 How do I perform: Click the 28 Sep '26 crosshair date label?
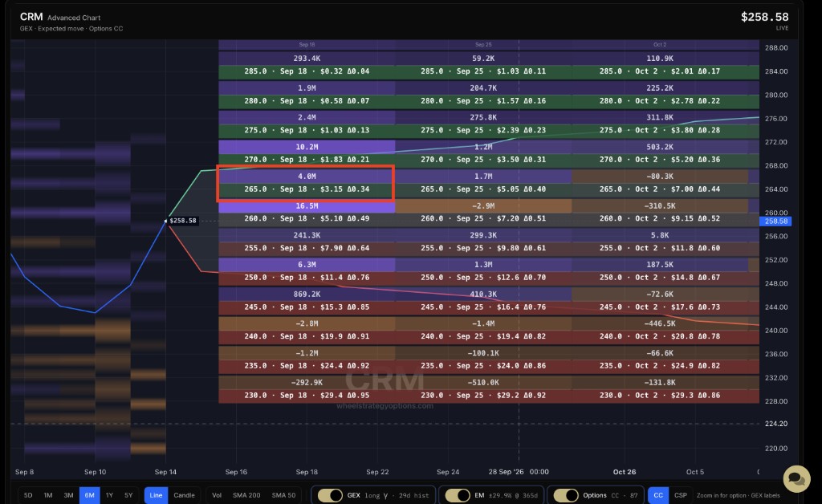pyautogui.click(x=519, y=472)
